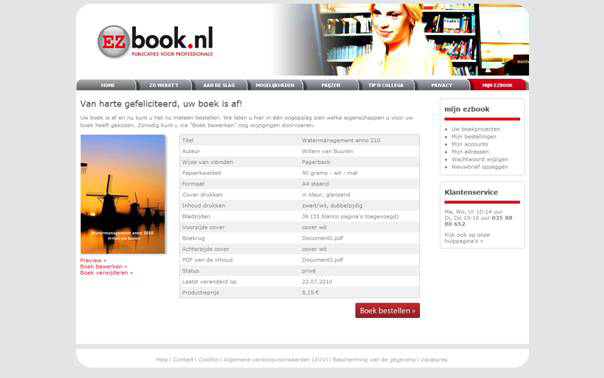
Task: Click the Boek verwijderen link
Action: [106, 273]
